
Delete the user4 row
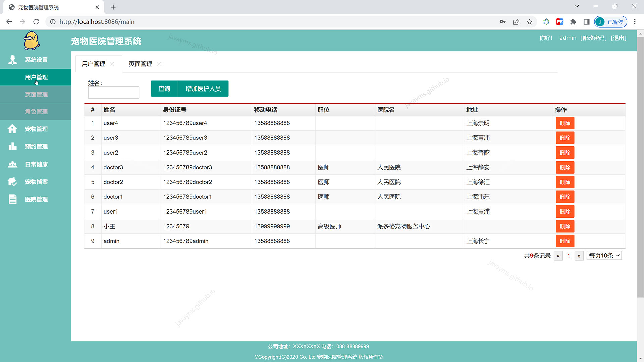point(565,123)
